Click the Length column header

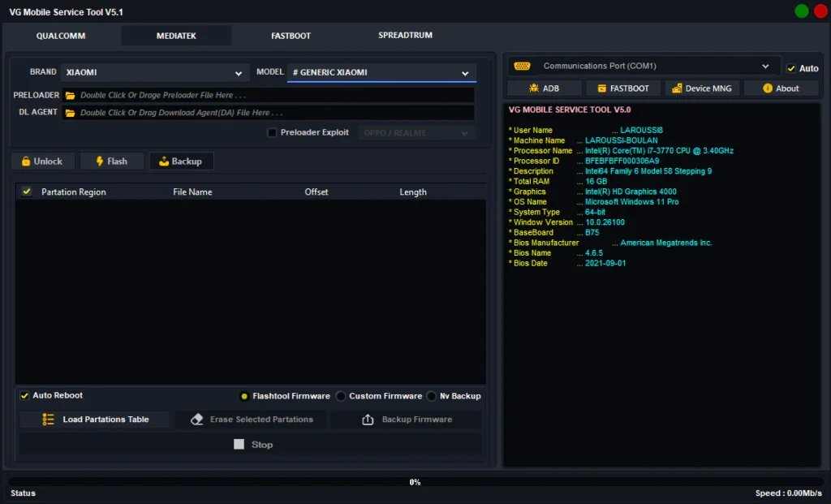pyautogui.click(x=413, y=192)
